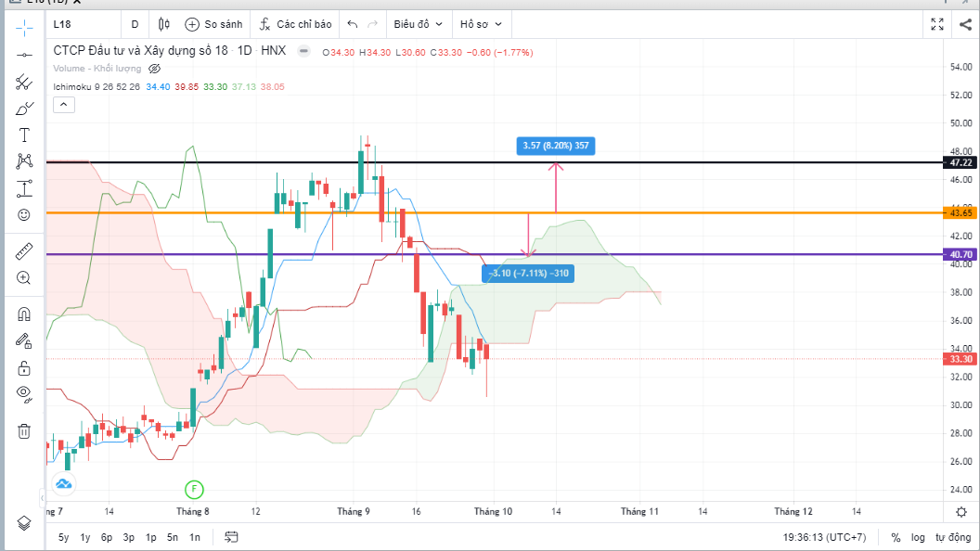The width and height of the screenshot is (980, 551).
Task: Open the F event marker
Action: pyautogui.click(x=194, y=489)
